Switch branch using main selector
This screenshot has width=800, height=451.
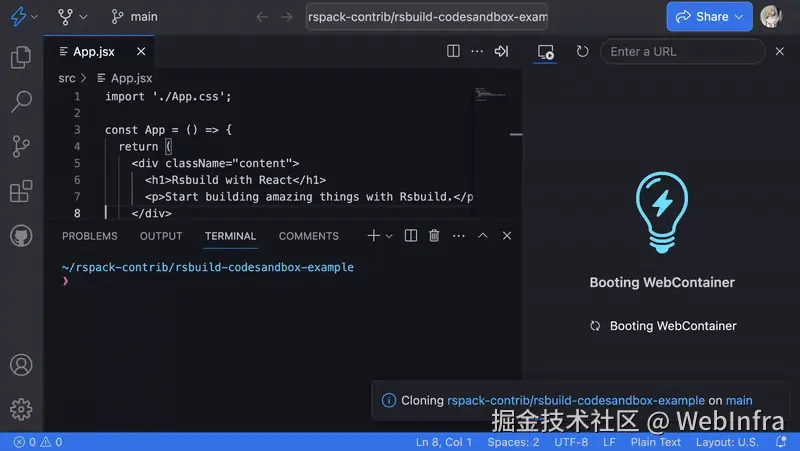135,17
